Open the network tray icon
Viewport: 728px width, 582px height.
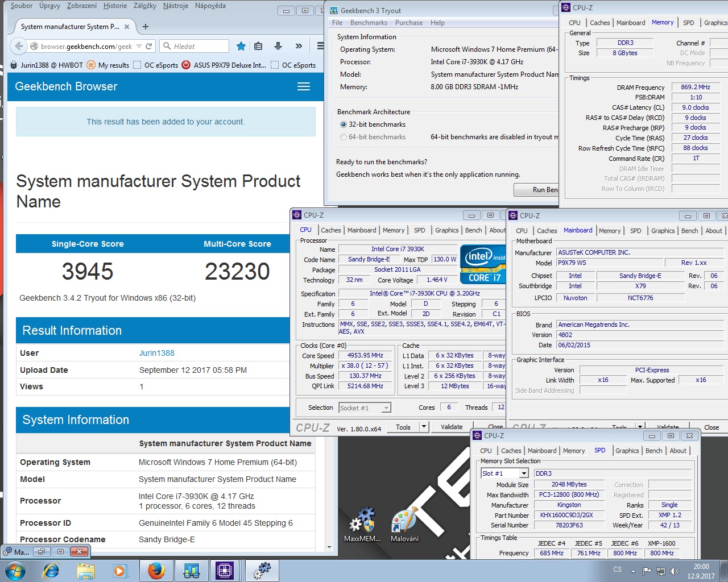661,571
